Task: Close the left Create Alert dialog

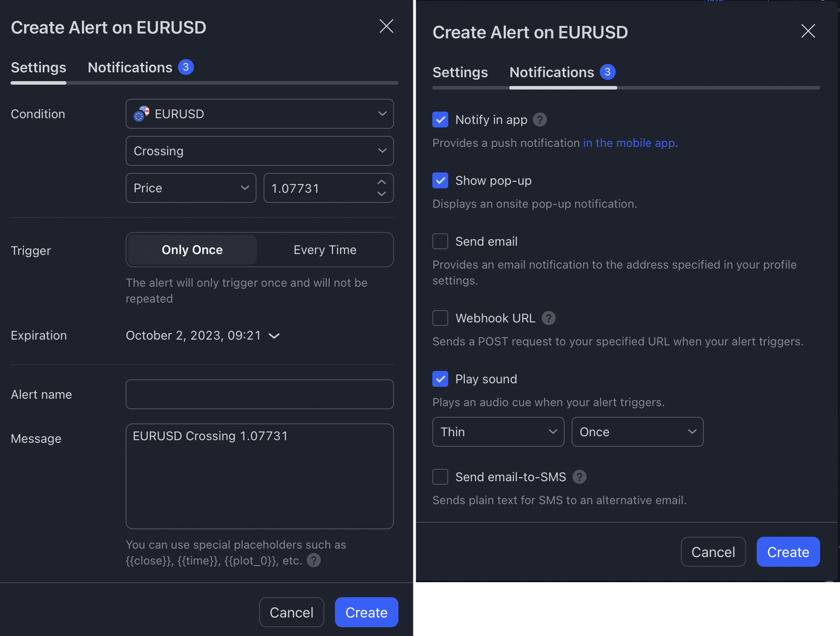Action: coord(386,26)
